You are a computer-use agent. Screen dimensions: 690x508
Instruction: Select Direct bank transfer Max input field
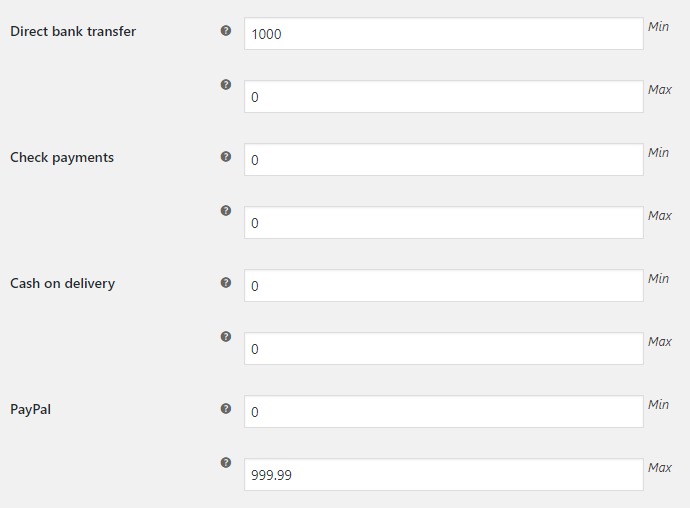444,96
